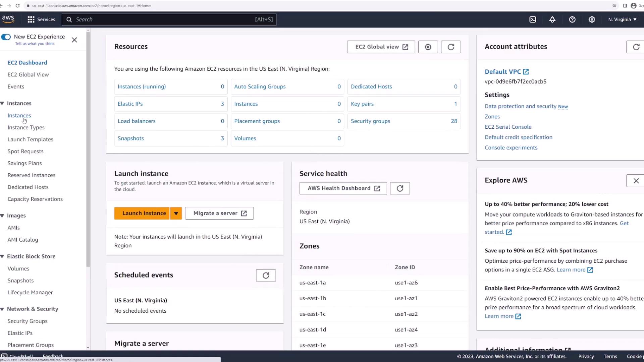The image size is (644, 362).
Task: Open the N. Virginia region dropdown
Action: click(x=622, y=19)
